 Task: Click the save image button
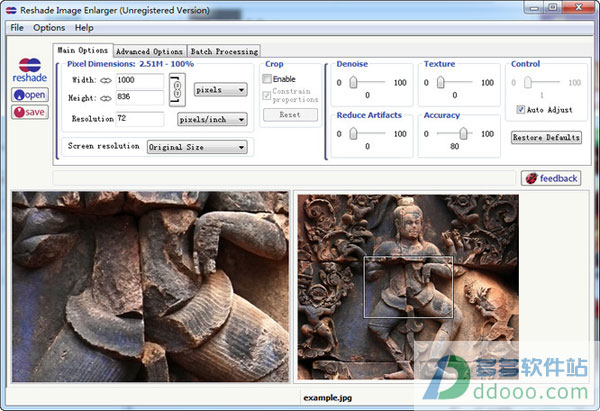coord(30,112)
